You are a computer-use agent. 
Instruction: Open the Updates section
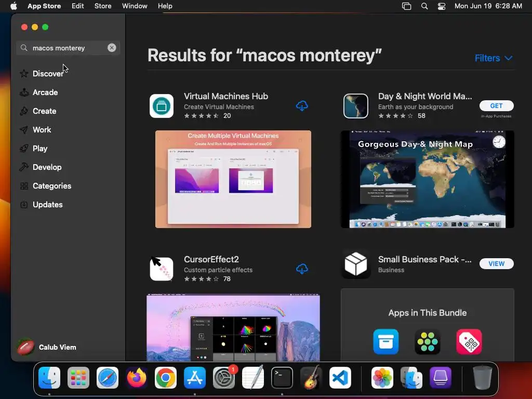(x=47, y=205)
